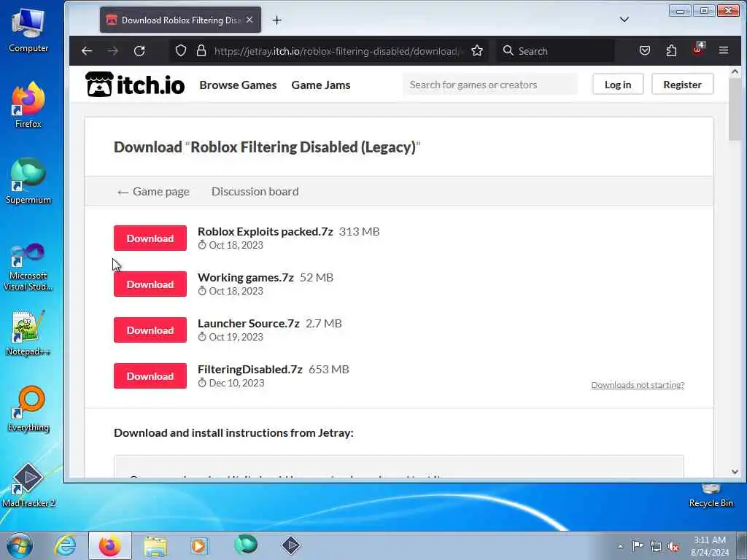Open the Supermium taskbar icon

click(x=246, y=544)
